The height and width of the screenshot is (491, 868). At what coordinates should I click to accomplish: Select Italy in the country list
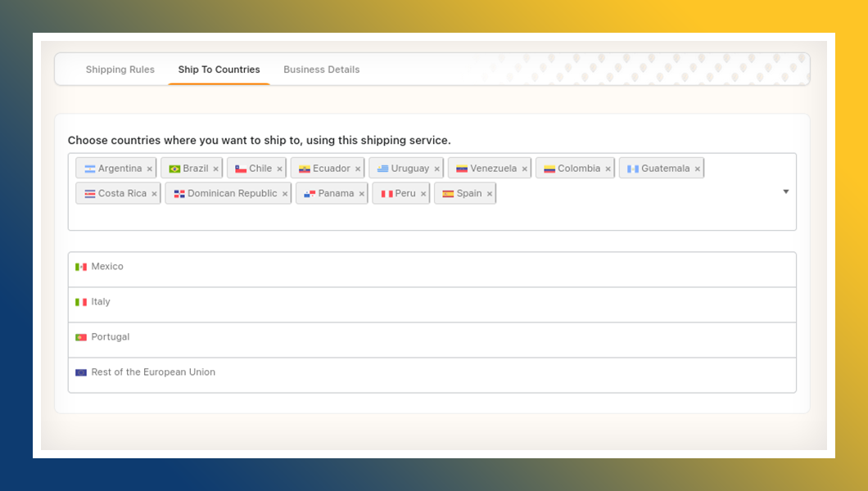point(432,304)
